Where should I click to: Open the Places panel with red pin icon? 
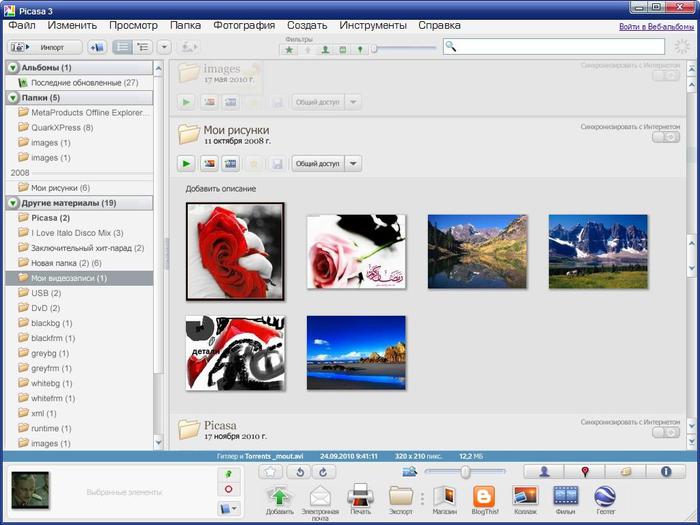[584, 471]
